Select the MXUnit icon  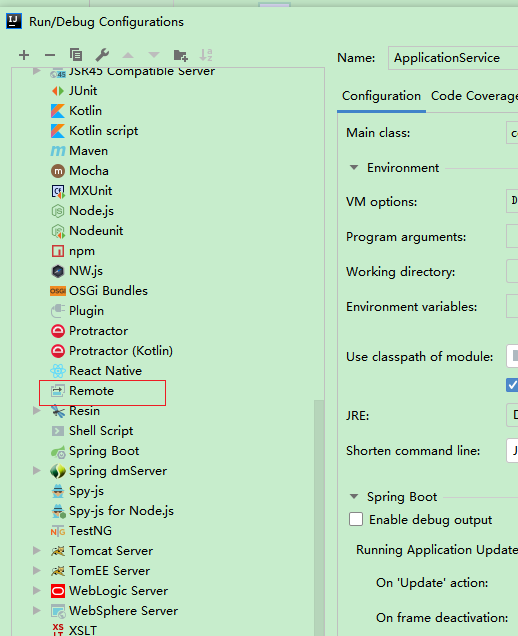click(58, 191)
